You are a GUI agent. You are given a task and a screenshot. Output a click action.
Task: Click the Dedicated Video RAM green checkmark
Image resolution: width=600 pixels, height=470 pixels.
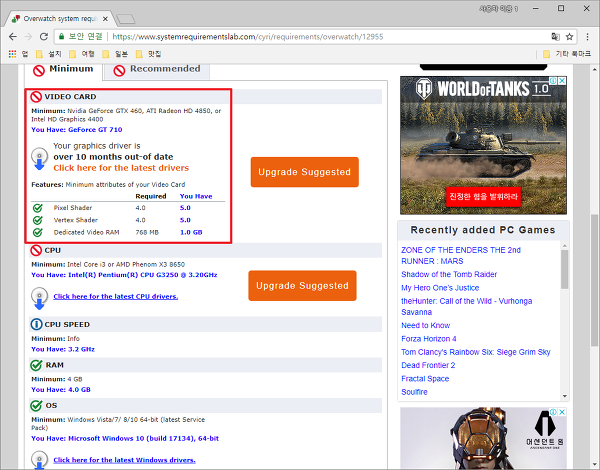click(38, 232)
